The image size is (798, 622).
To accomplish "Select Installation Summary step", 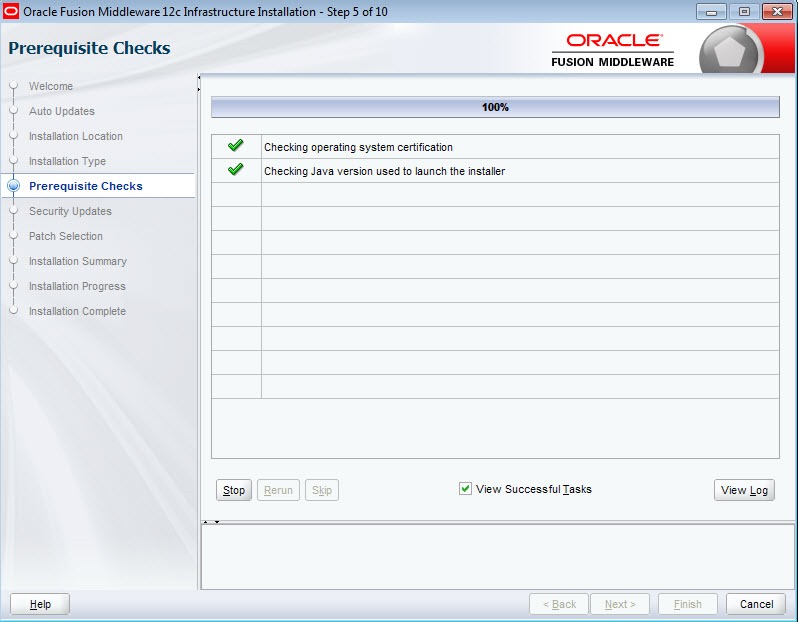I will click(x=78, y=261).
